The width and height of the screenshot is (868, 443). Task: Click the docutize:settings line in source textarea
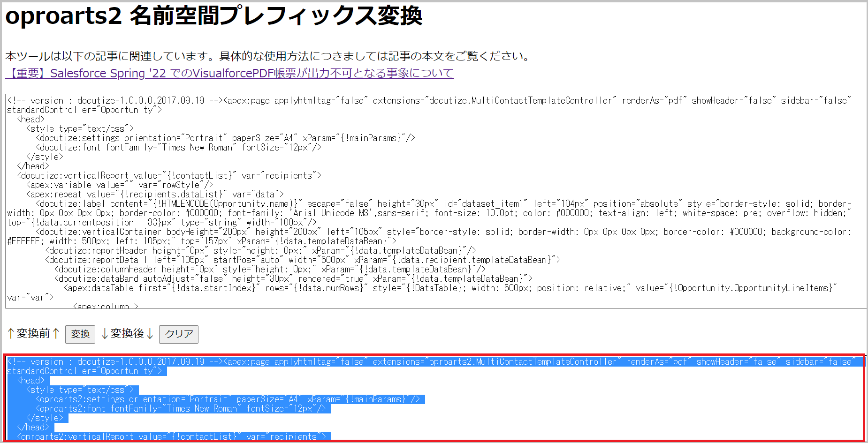click(x=225, y=138)
